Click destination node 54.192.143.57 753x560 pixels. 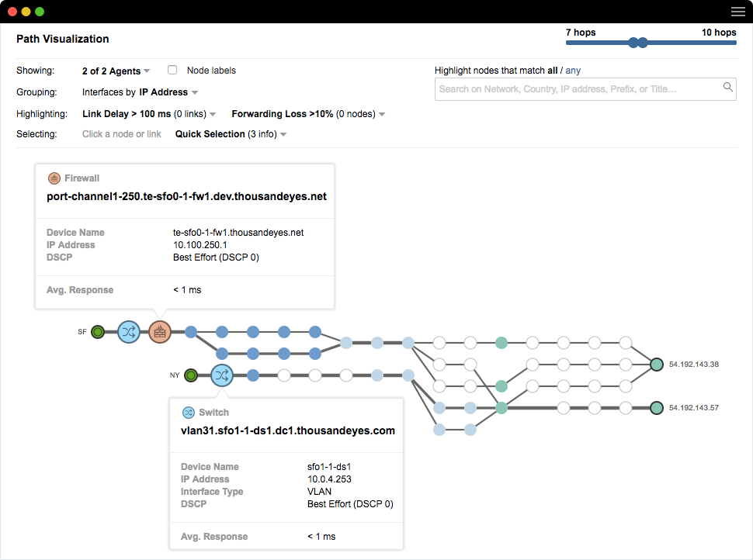click(657, 407)
